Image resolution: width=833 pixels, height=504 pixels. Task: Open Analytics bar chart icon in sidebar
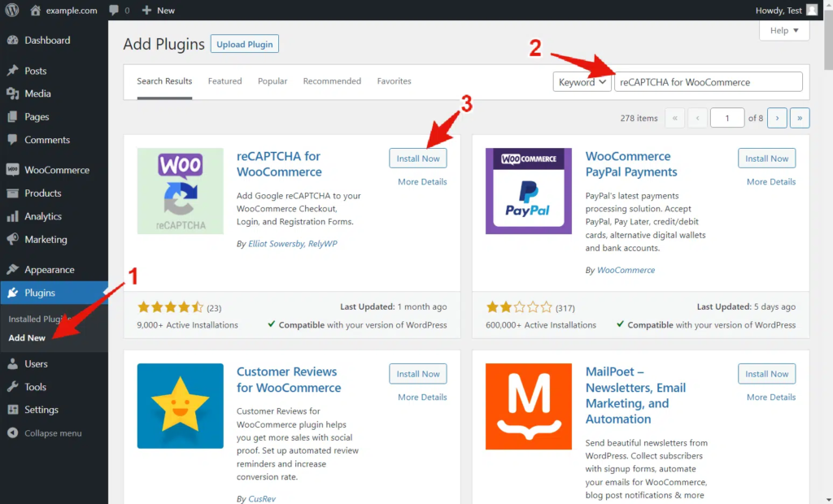point(12,216)
